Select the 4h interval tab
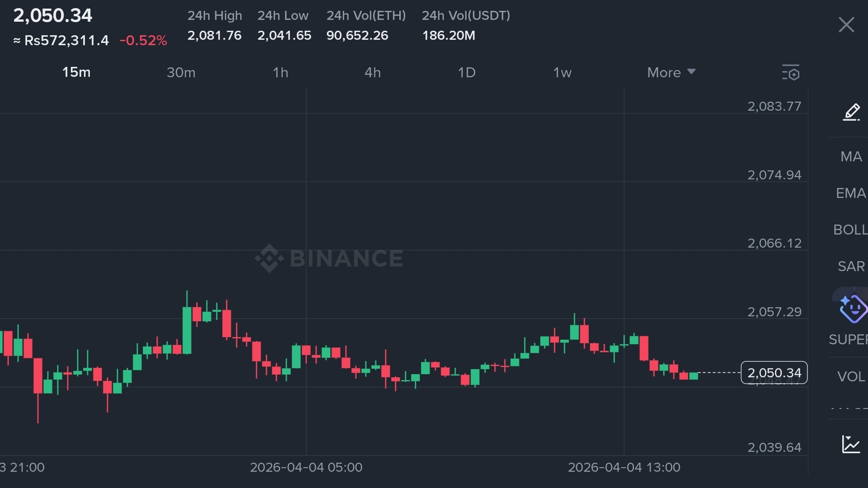 373,72
